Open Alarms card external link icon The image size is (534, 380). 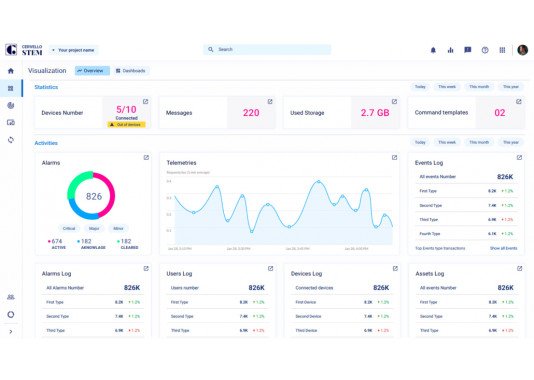146,157
